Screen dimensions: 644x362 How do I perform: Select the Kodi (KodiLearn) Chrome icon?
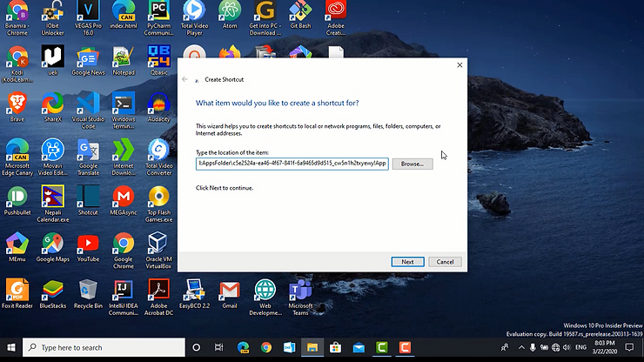17,64
